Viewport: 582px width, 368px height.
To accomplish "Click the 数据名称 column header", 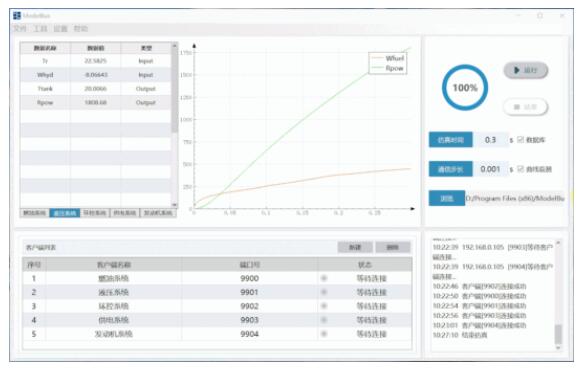I will [x=45, y=48].
